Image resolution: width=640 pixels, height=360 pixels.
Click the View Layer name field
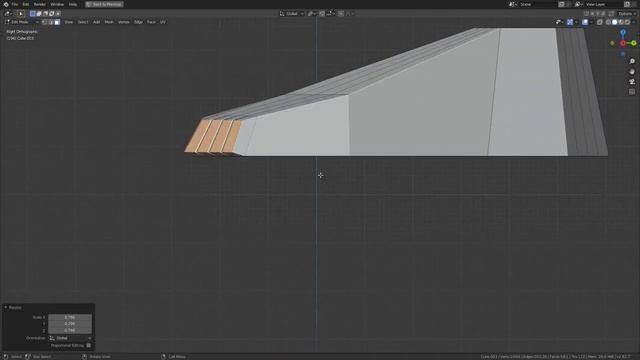[603, 4]
